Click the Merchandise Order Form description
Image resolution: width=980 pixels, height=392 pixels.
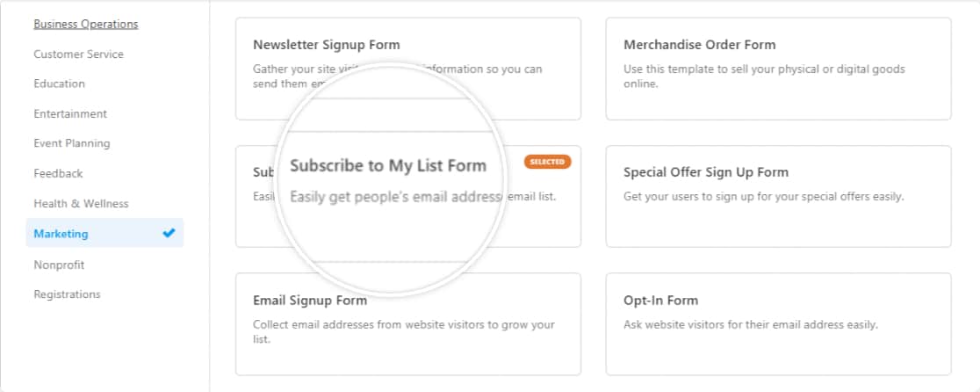[x=763, y=76]
